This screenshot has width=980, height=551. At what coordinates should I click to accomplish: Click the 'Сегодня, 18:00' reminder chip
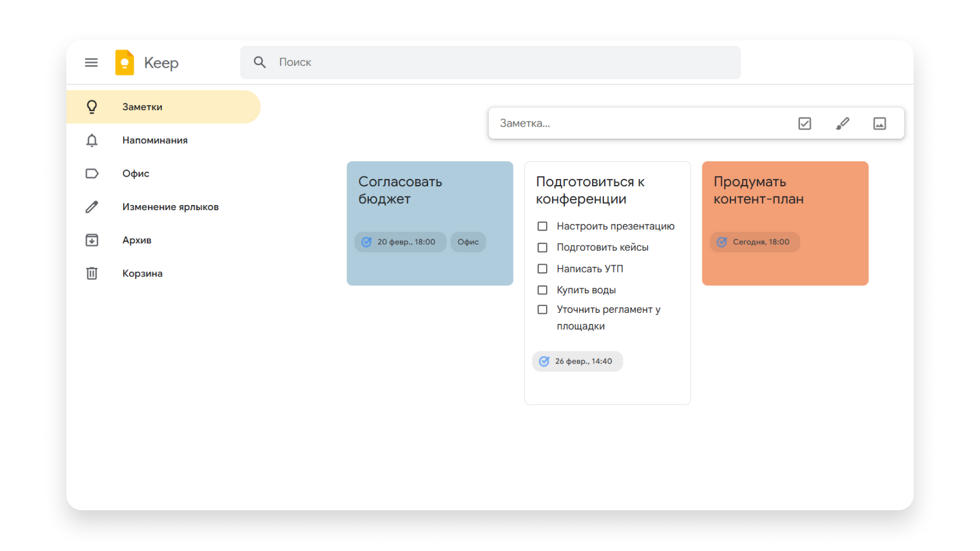(755, 242)
